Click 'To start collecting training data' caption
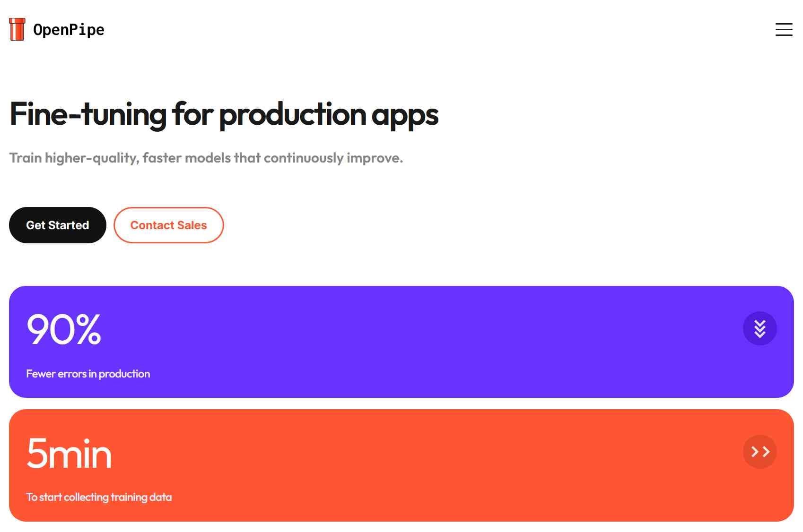 (99, 497)
